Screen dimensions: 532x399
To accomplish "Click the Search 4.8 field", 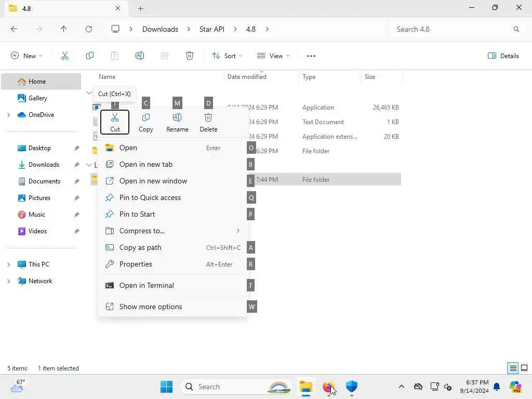I will coord(458,29).
